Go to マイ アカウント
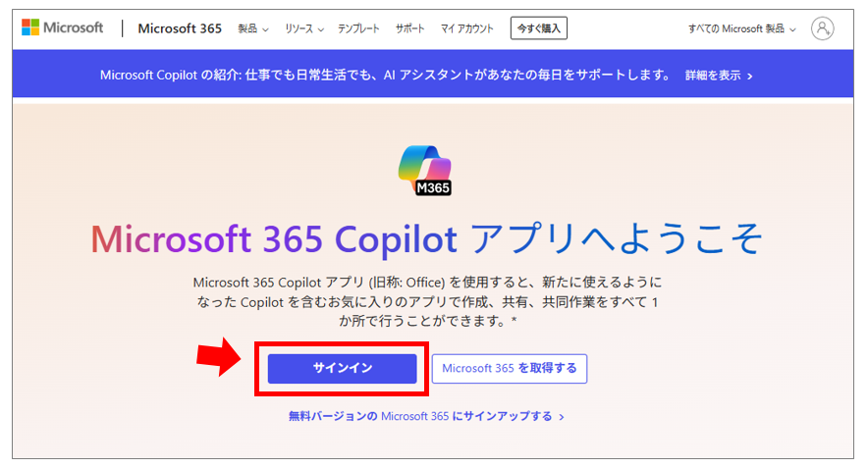The width and height of the screenshot is (868, 468). point(466,28)
